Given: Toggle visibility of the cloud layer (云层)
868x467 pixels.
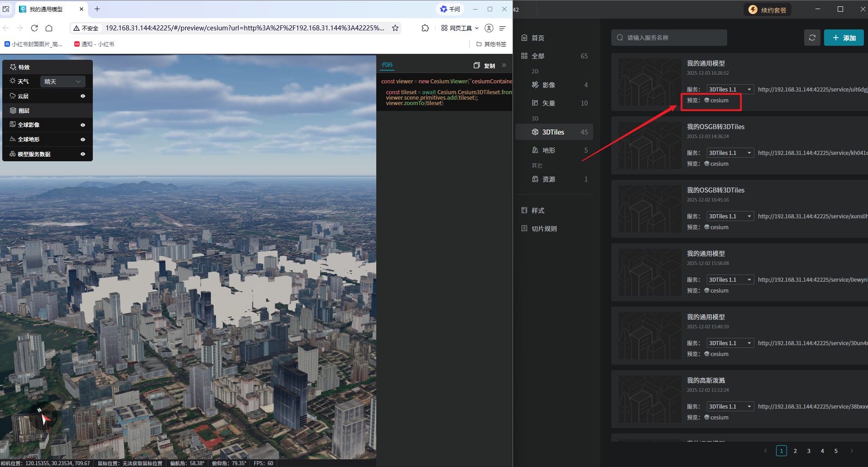Looking at the screenshot, I should (x=83, y=96).
